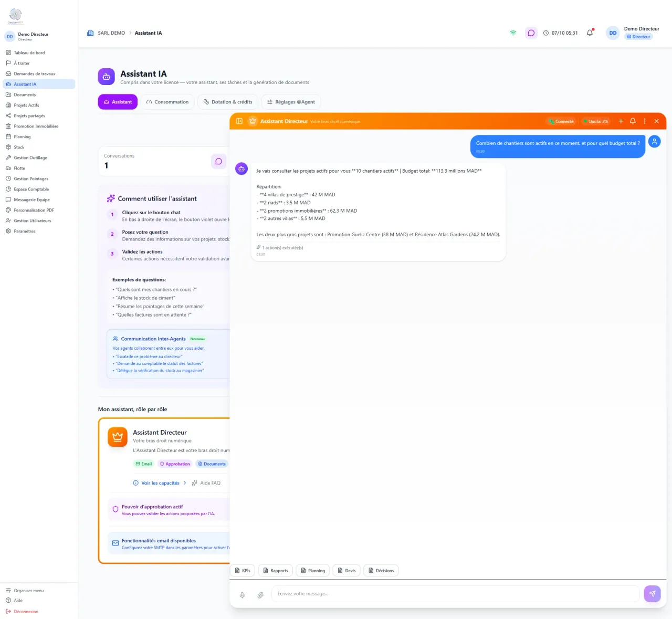Click the Devis quick action button
This screenshot has width=672, height=619.
click(346, 571)
